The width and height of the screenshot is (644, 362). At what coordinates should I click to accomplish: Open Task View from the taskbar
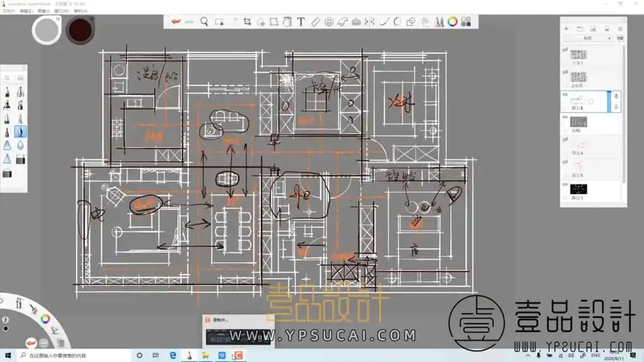pyautogui.click(x=156, y=356)
